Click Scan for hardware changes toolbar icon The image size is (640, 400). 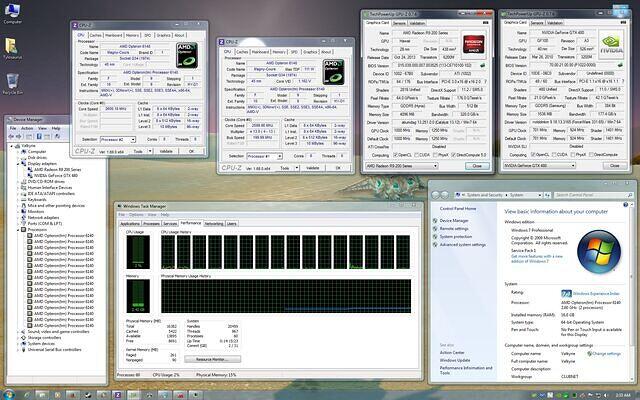click(57, 136)
